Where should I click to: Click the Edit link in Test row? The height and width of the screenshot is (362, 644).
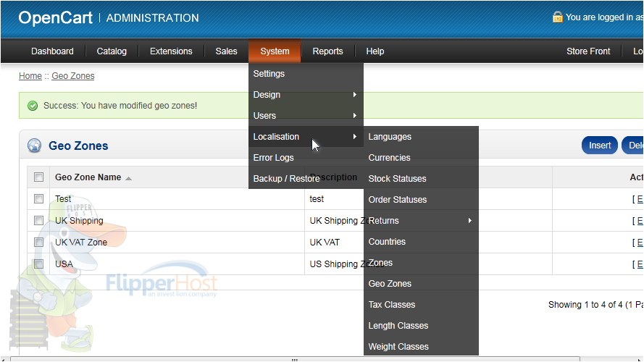click(x=640, y=199)
